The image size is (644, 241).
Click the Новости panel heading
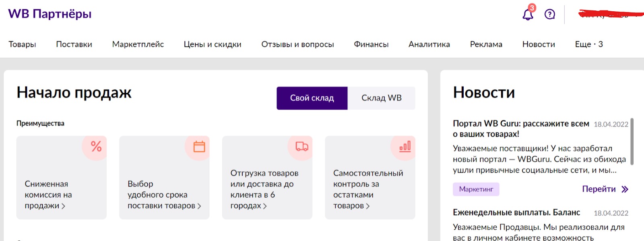[x=484, y=93]
